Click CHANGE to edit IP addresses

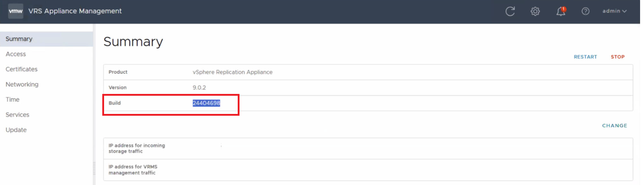614,126
